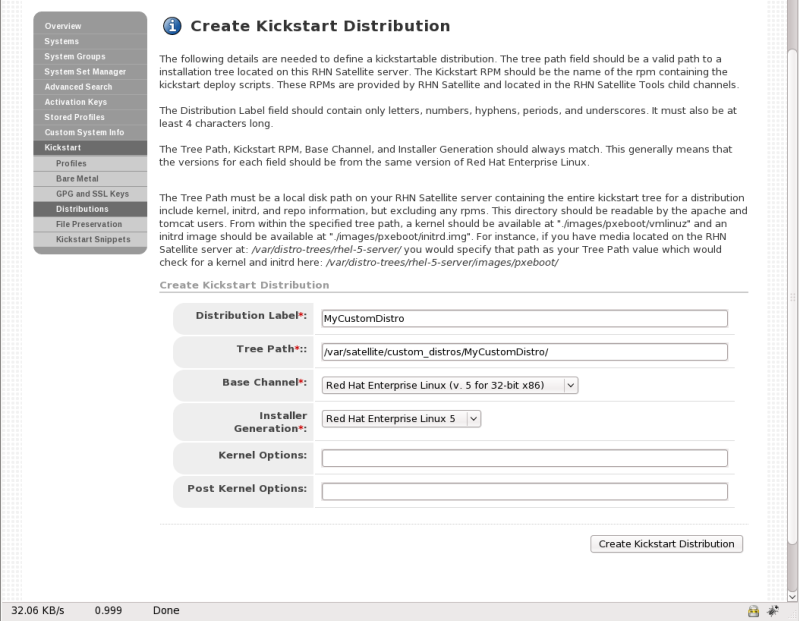Click the padlock security icon in status bar
799x621 pixels.
754,609
